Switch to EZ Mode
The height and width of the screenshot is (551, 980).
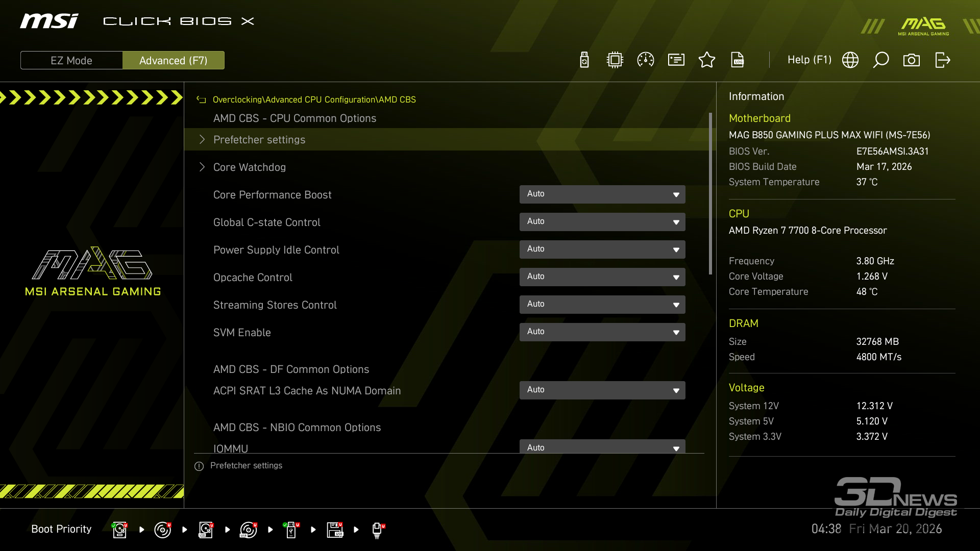point(71,60)
